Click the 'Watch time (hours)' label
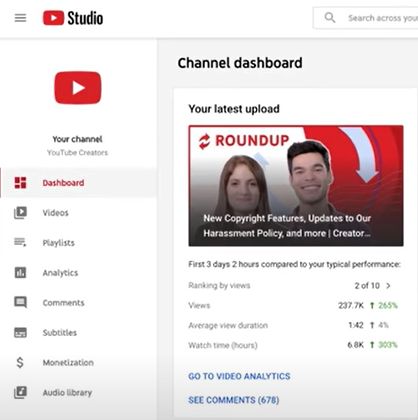This screenshot has height=420, width=418. (x=223, y=345)
